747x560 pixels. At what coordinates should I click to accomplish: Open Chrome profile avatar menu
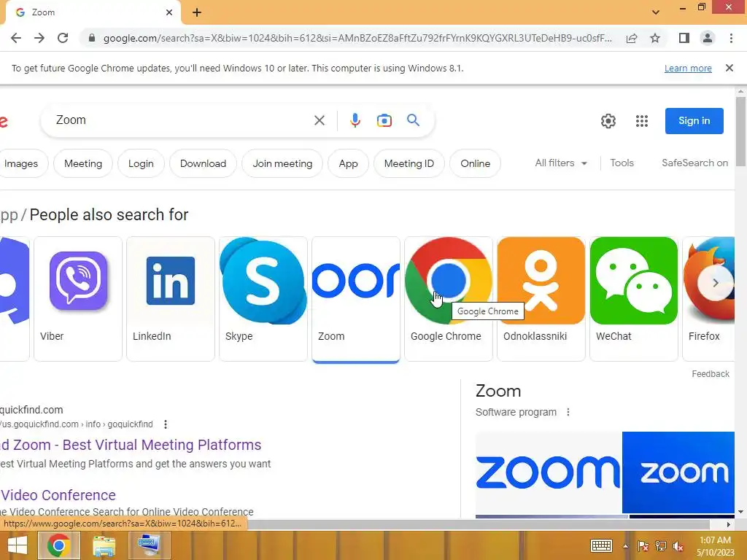click(708, 38)
